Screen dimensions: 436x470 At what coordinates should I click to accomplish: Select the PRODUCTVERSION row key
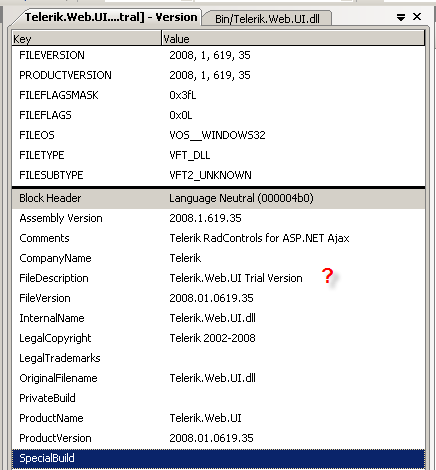[65, 75]
